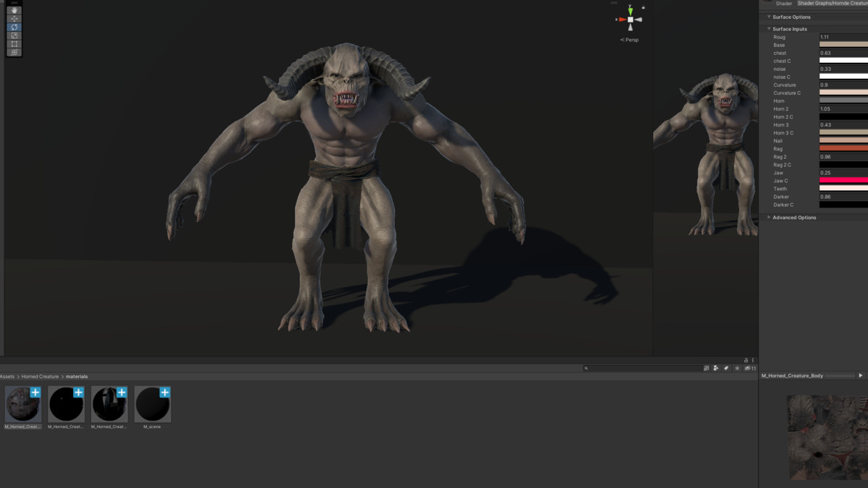Open Horned Creature folder in breadcrumb
This screenshot has height=488, width=868.
[x=40, y=377]
